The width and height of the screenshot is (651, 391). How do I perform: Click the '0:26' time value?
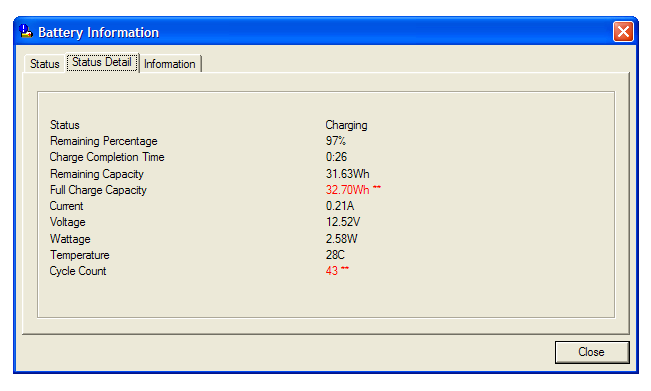pyautogui.click(x=336, y=157)
